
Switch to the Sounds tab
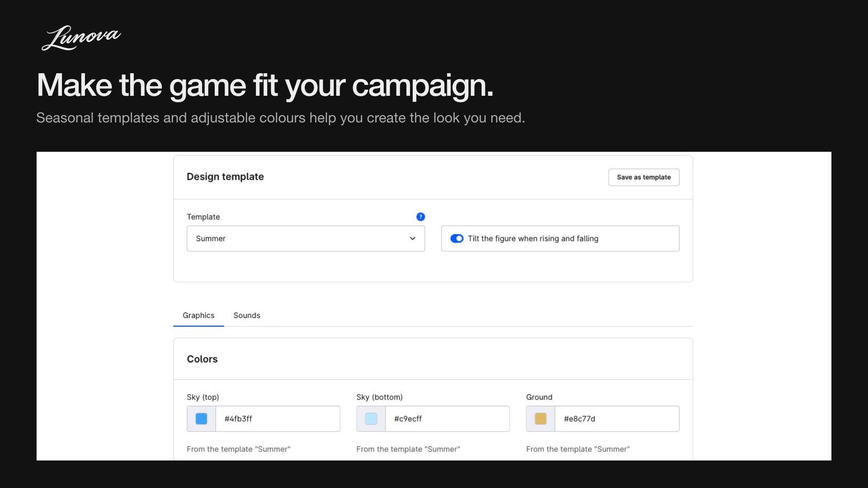(x=247, y=315)
